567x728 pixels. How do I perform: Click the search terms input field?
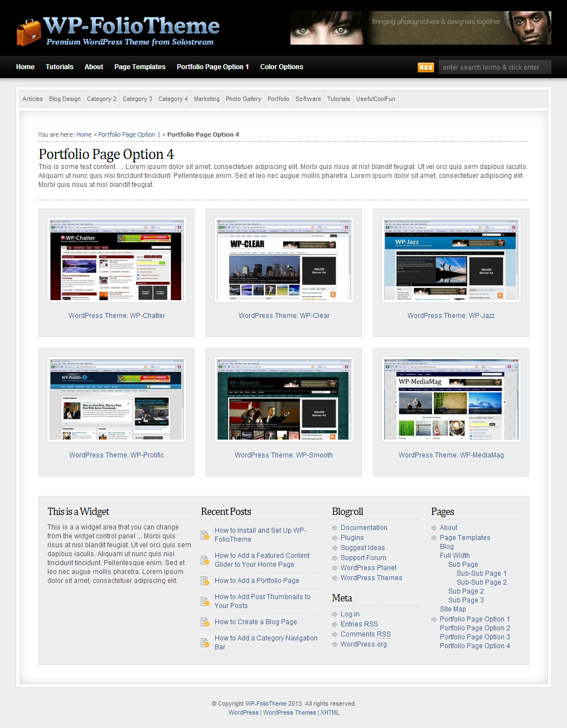pos(495,67)
